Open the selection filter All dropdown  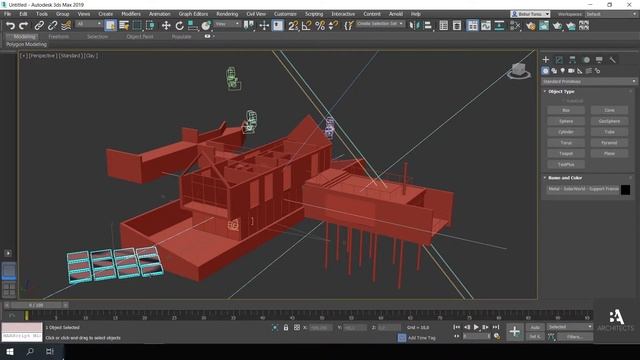89,24
